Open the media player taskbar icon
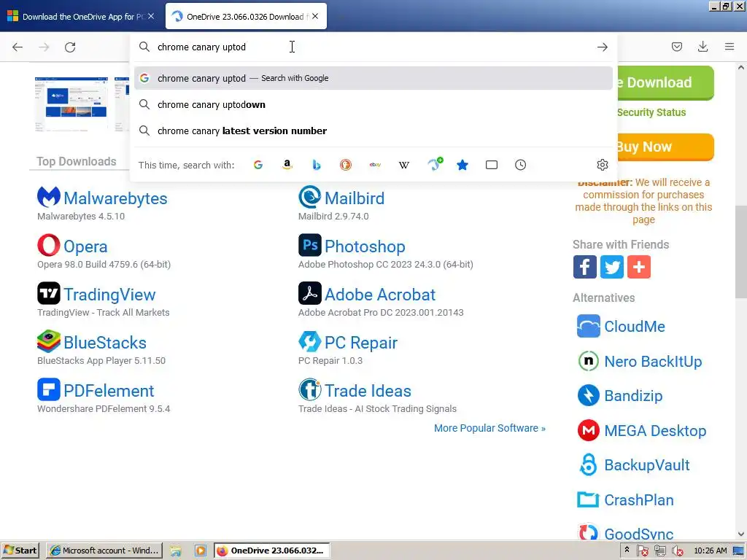This screenshot has width=747, height=560. point(201,551)
